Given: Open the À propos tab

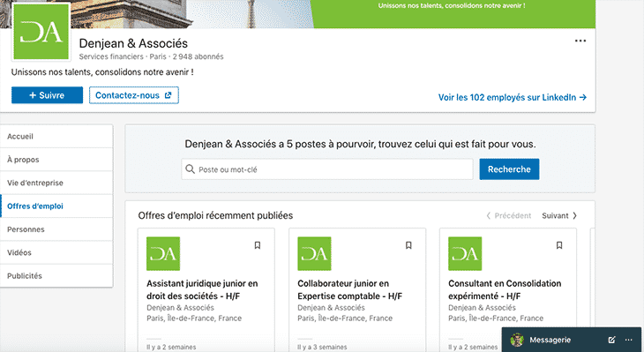Looking at the screenshot, I should pos(56,160).
